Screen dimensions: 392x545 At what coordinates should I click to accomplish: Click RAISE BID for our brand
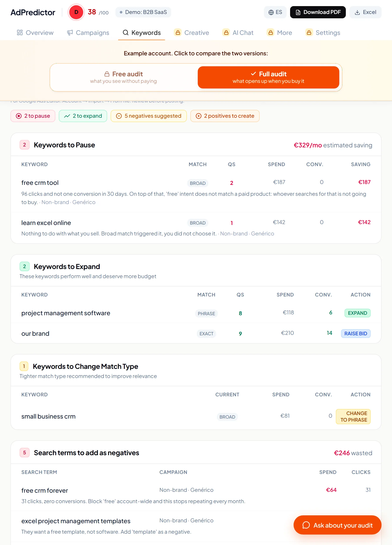pyautogui.click(x=355, y=333)
